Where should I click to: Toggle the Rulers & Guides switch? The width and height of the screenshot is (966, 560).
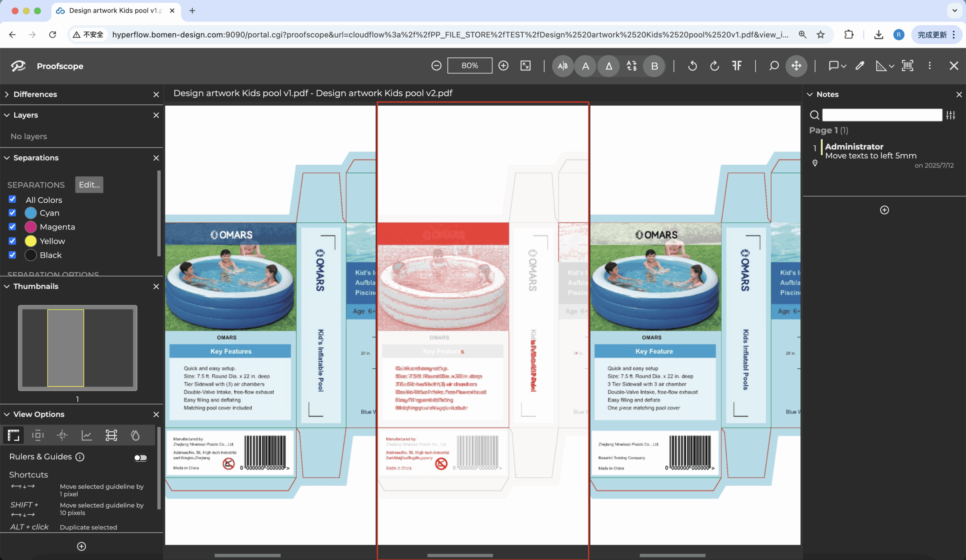(x=141, y=458)
